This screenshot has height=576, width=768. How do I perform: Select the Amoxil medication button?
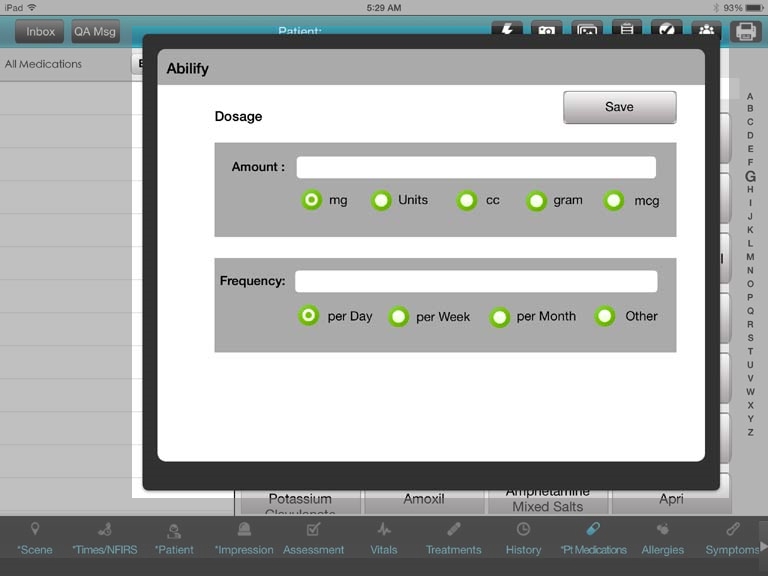424,502
